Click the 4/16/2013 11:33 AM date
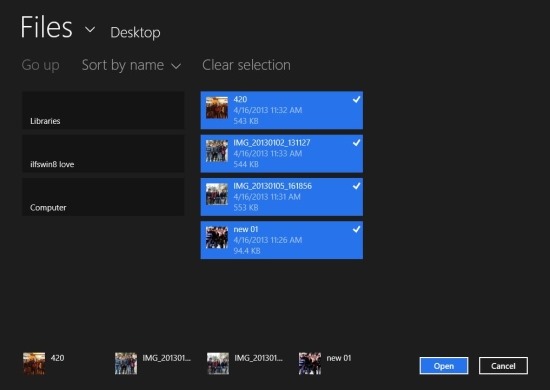This screenshot has height=390, width=550. click(268, 154)
